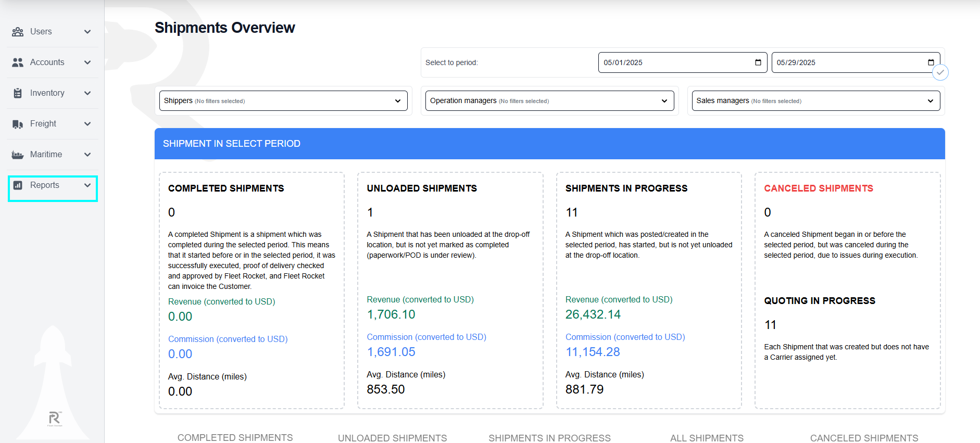This screenshot has height=443, width=980.
Task: Open the Operation managers filter dropdown
Action: point(550,101)
